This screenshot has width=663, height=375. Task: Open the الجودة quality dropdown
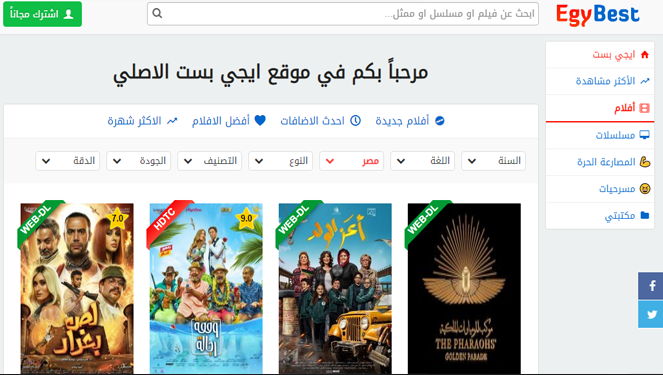tap(138, 161)
